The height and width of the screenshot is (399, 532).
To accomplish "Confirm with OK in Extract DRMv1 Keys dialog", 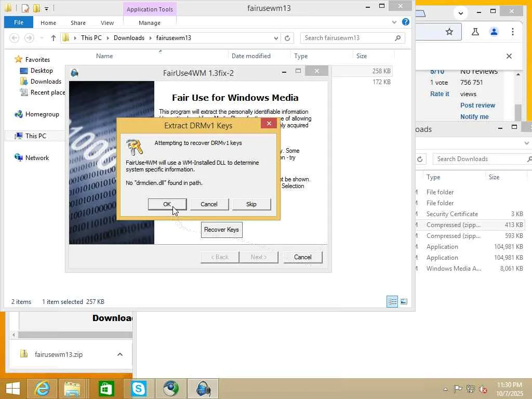I will pos(167,204).
